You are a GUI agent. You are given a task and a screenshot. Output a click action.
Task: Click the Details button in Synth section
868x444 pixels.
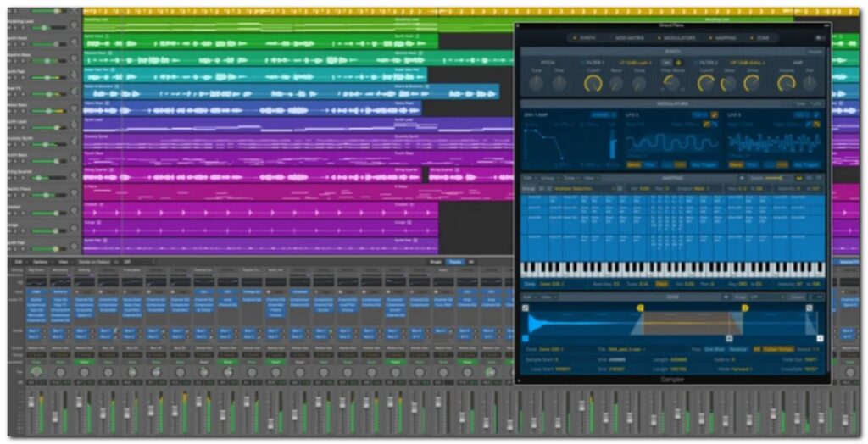click(815, 52)
